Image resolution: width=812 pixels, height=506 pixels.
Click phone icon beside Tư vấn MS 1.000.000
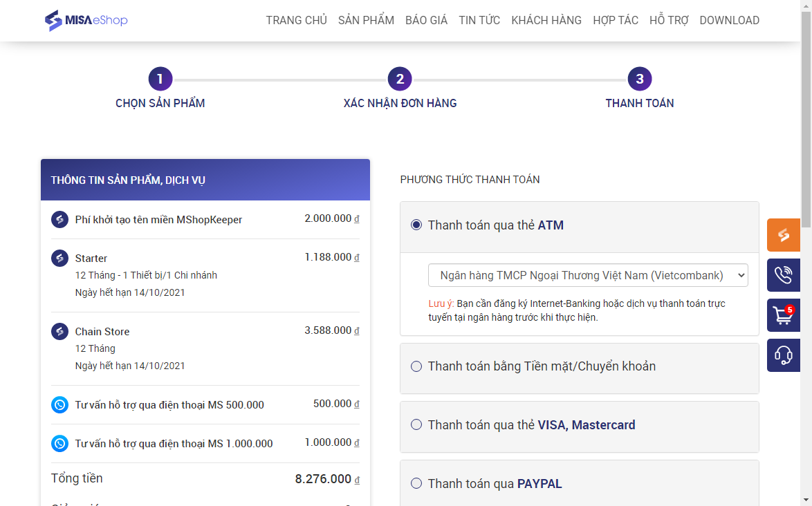click(59, 443)
